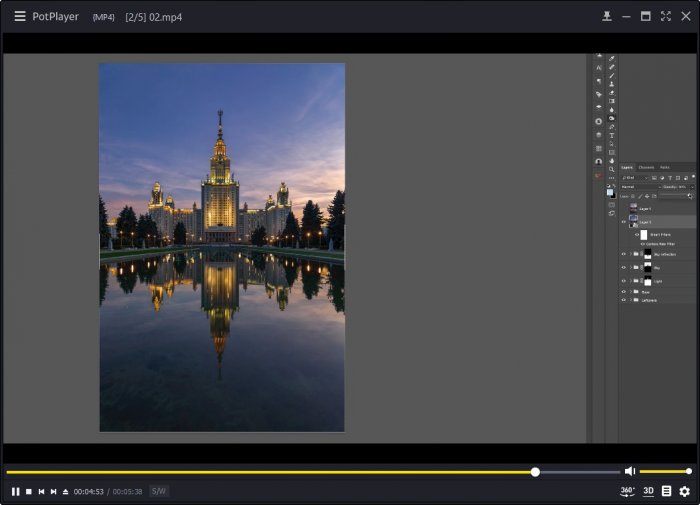700x505 pixels.
Task: Click the Sky reflection layer mask thumbnail
Action: pyautogui.click(x=648, y=254)
